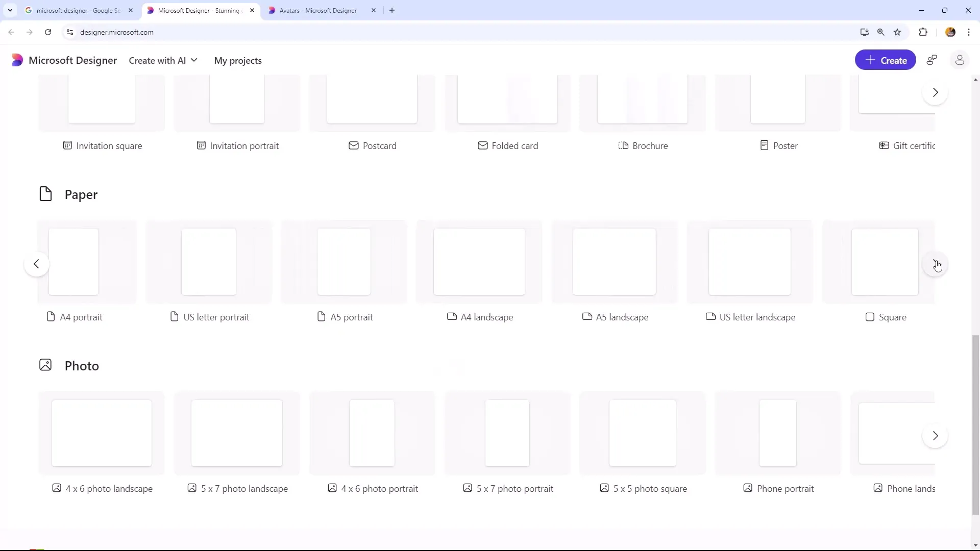Click the Microsoft Designer title text
Screen dimensions: 980x551
point(72,60)
